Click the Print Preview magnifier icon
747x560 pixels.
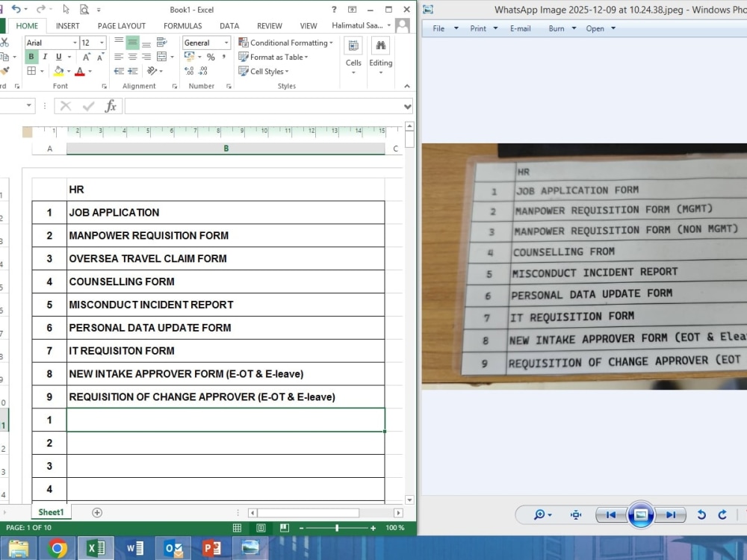pos(84,9)
